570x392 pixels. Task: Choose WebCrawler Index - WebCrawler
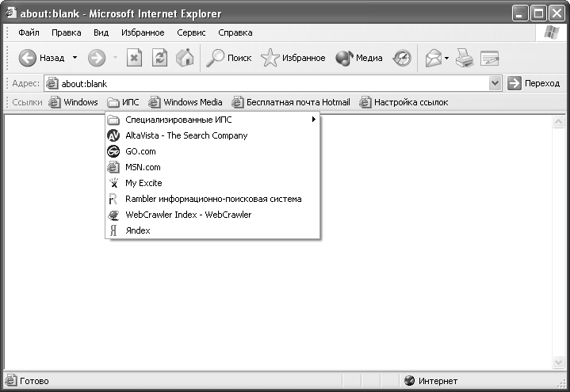(x=212, y=215)
